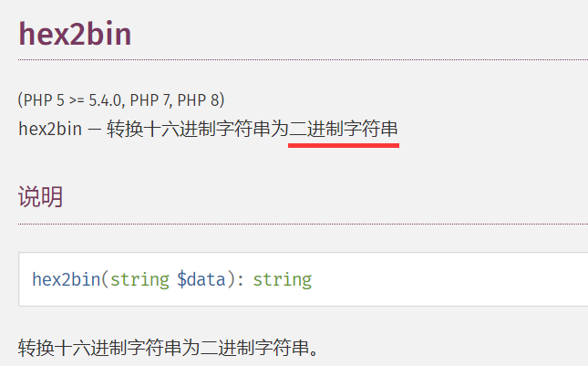
Task: Click the hex2bin function name in code box
Action: click(67, 279)
